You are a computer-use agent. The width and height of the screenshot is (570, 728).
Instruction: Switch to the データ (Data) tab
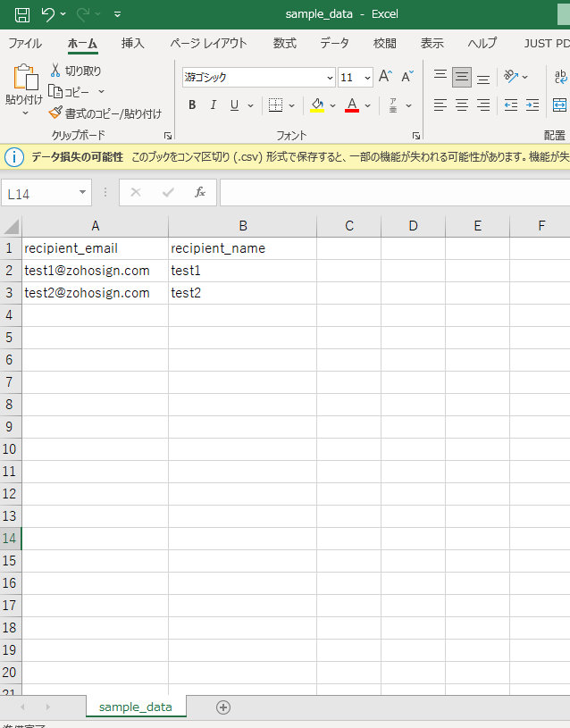[335, 43]
